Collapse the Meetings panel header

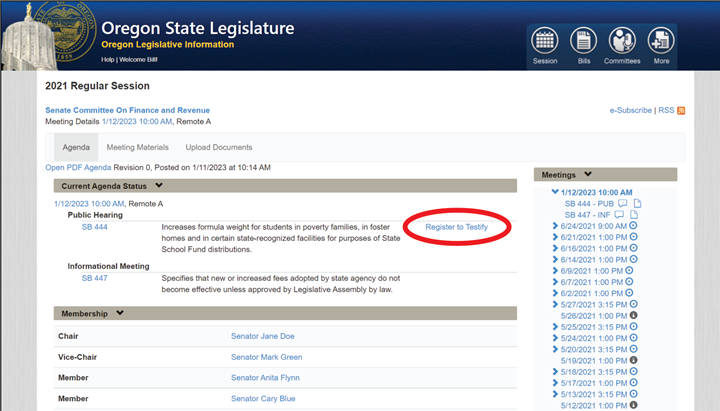pyautogui.click(x=588, y=175)
